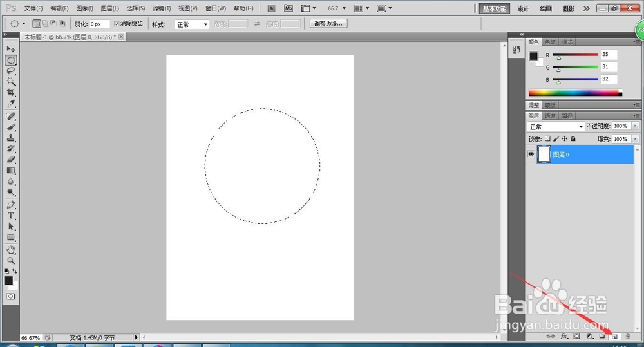Choose New Selection mode in options bar
The height and width of the screenshot is (347, 644).
[x=37, y=24]
